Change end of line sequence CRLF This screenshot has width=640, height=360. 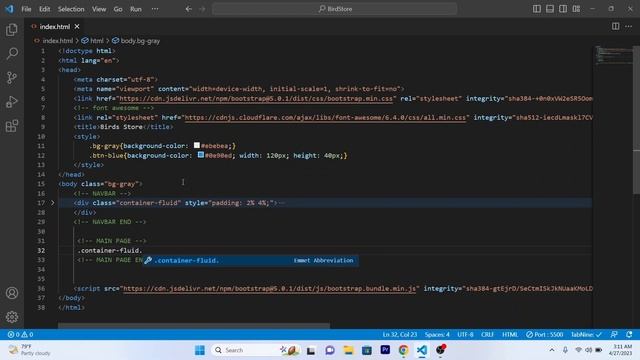(x=487, y=334)
